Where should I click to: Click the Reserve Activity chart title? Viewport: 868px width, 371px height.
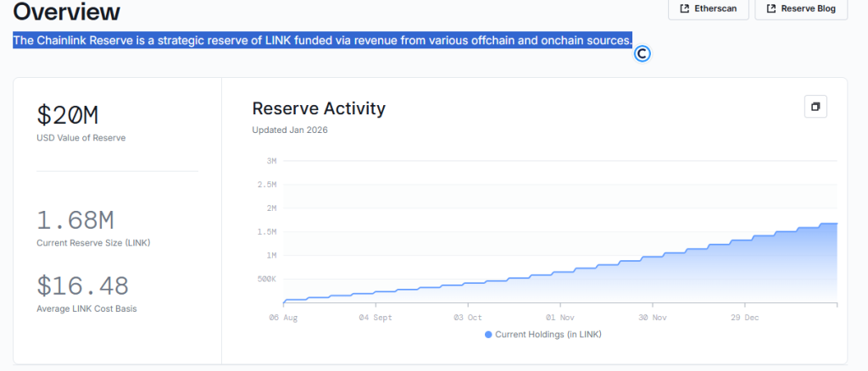point(319,108)
